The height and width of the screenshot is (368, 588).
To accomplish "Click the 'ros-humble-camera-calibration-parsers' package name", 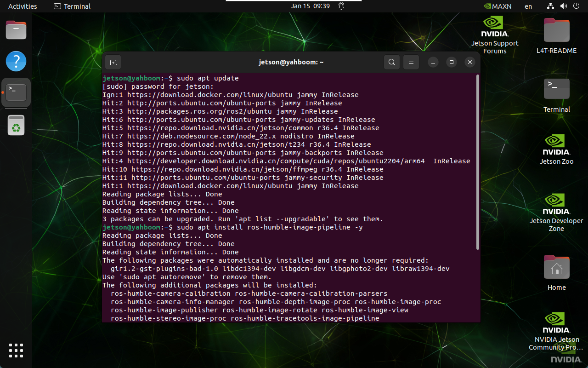I will coord(311,293).
